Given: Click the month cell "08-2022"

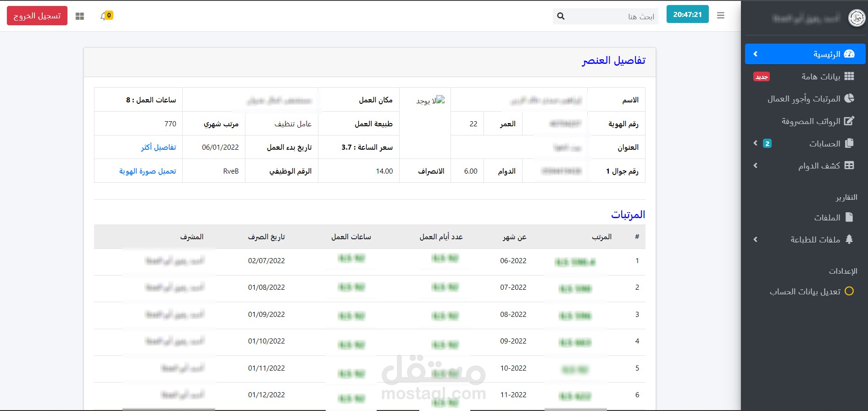Looking at the screenshot, I should pyautogui.click(x=513, y=314).
